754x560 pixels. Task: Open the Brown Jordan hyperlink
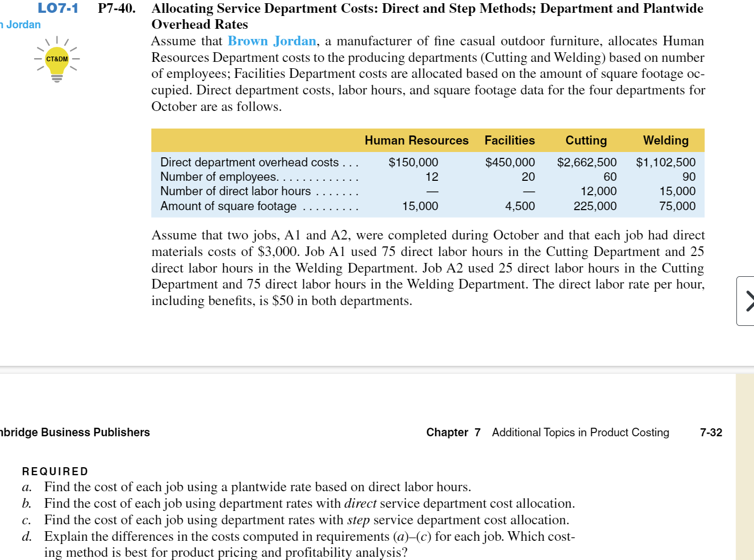pos(272,41)
